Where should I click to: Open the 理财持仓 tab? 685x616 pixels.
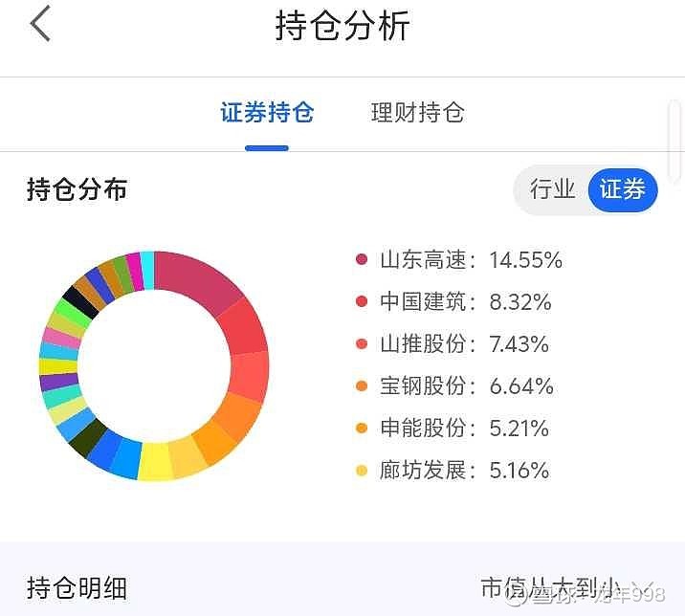coord(417,113)
